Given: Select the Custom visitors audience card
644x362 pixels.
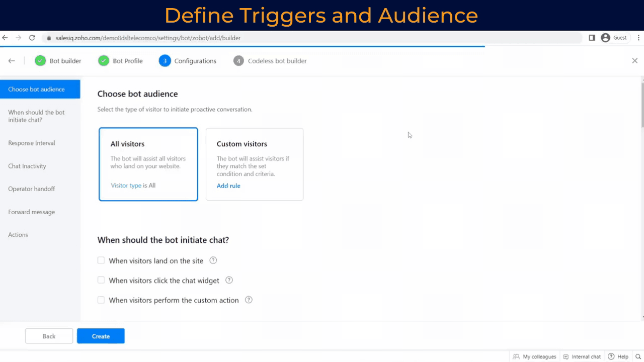Looking at the screenshot, I should [254, 164].
